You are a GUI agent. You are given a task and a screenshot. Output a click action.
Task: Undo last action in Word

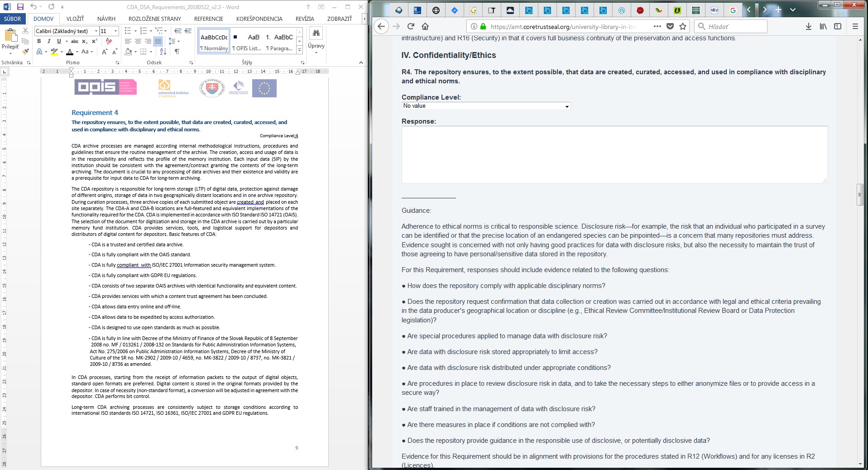34,7
